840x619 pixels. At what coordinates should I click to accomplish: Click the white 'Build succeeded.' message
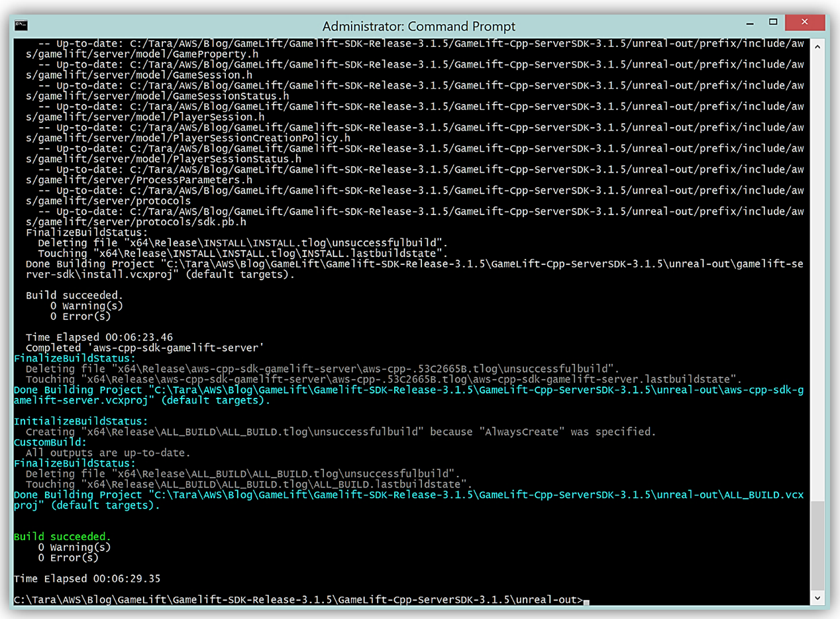[x=74, y=295]
